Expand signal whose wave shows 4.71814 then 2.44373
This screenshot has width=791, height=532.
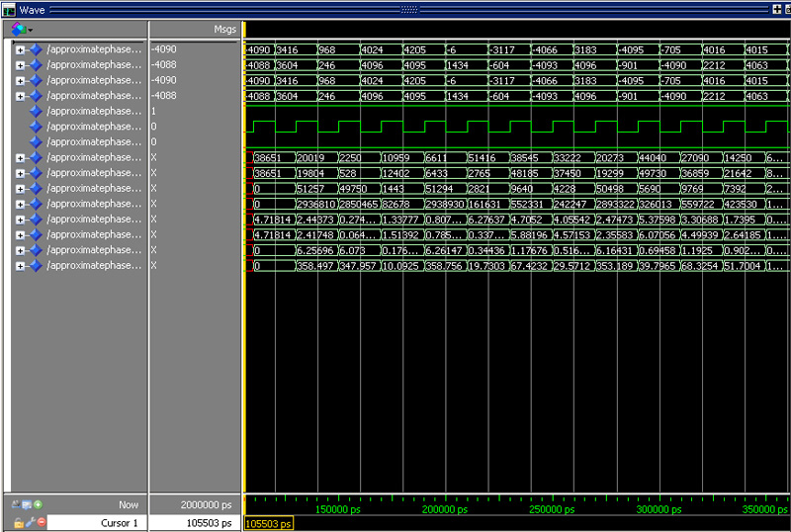(x=20, y=220)
